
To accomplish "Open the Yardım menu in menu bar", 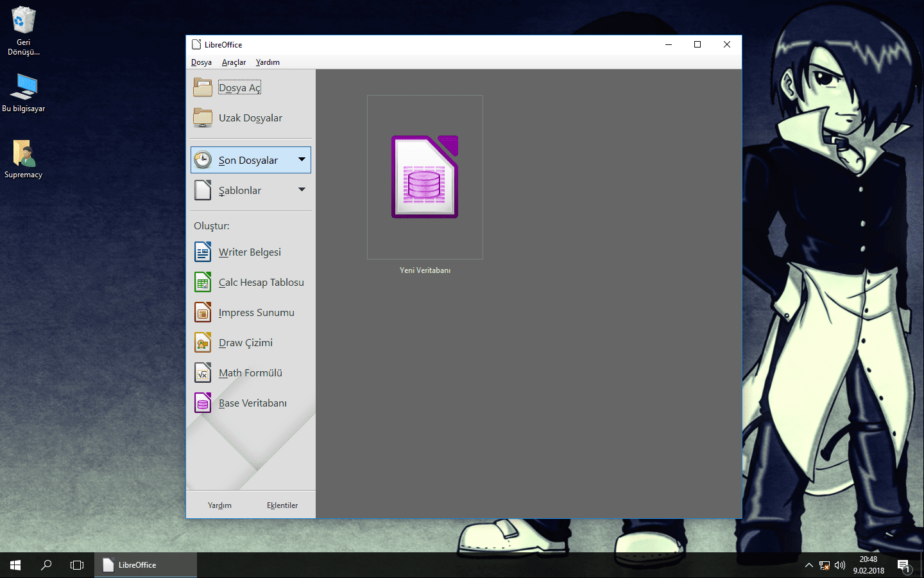I will (268, 62).
